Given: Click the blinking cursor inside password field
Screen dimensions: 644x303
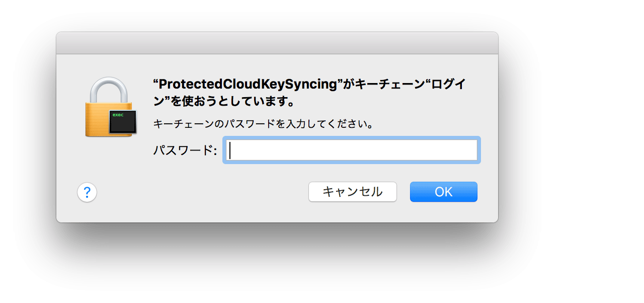Looking at the screenshot, I should click(230, 150).
